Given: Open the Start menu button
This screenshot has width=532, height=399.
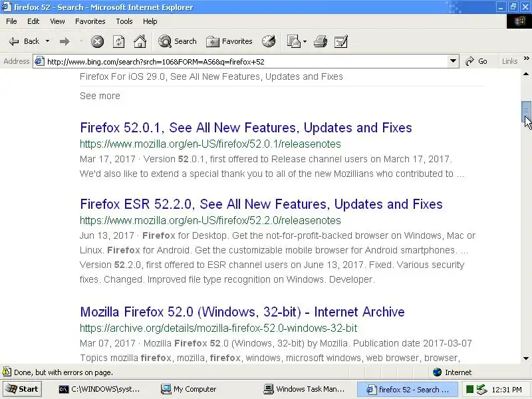Looking at the screenshot, I should 23,389.
